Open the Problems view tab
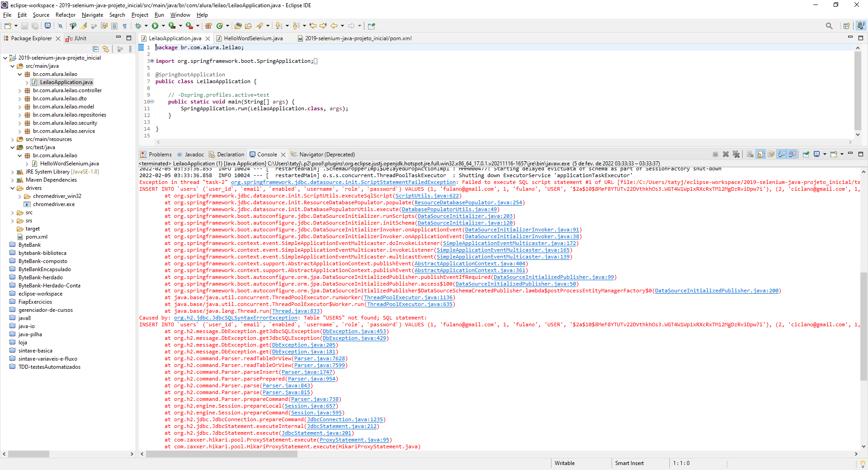Screen dimensions: 868x470 (156, 155)
